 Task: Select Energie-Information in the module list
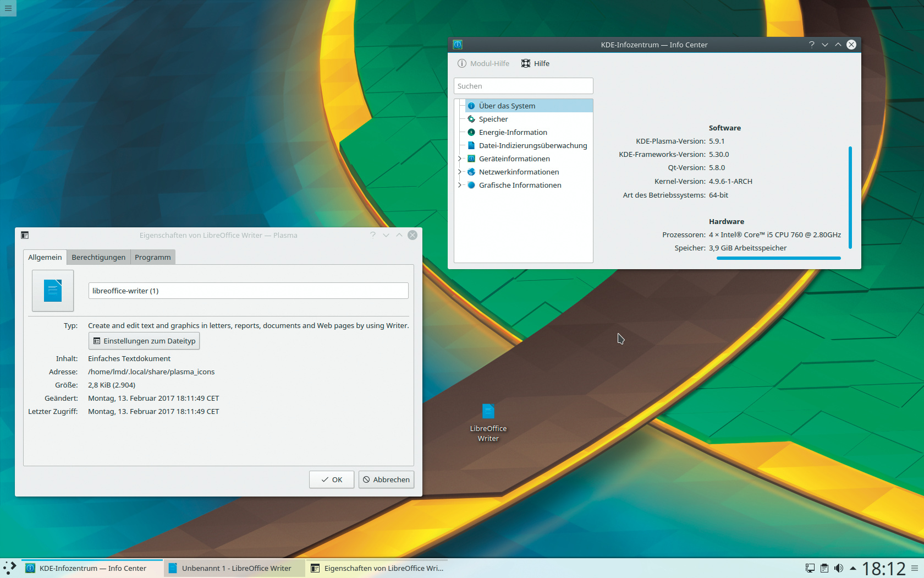pos(513,132)
